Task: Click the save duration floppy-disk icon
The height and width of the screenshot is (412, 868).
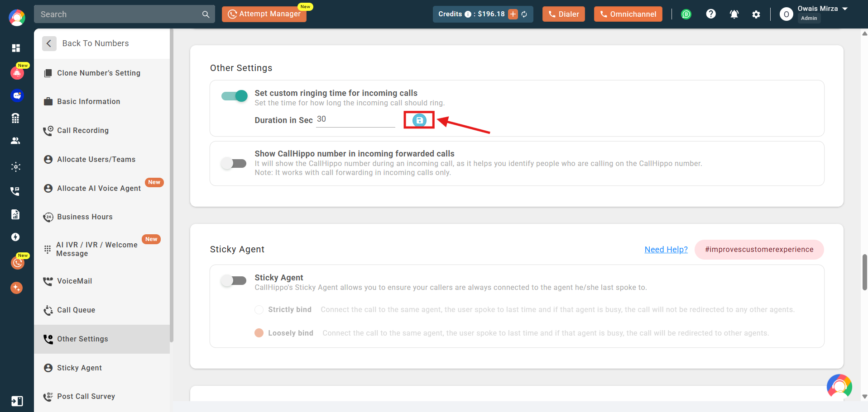Action: (419, 120)
